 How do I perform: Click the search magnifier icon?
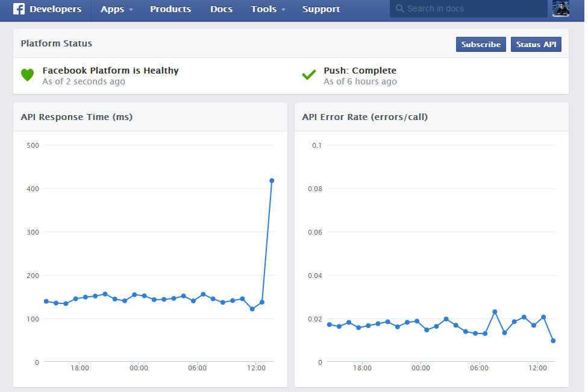(x=400, y=8)
